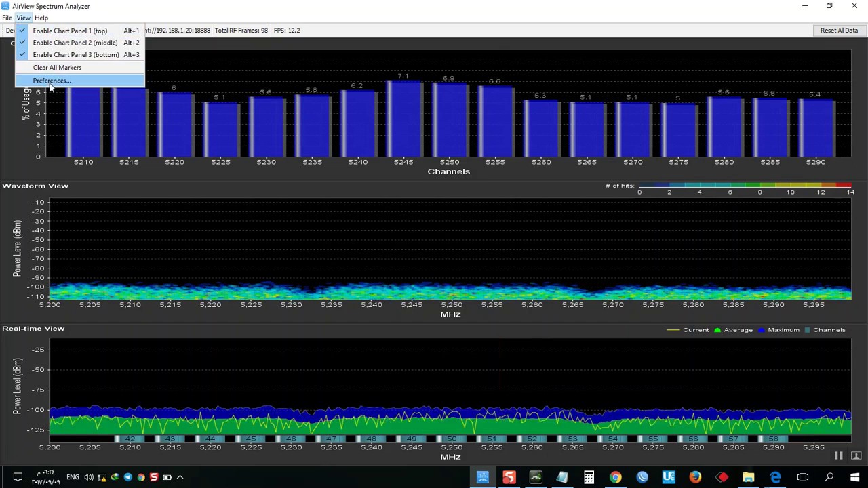Click channel marker 50 in Real-time View
The width and height of the screenshot is (868, 488).
[x=452, y=439]
